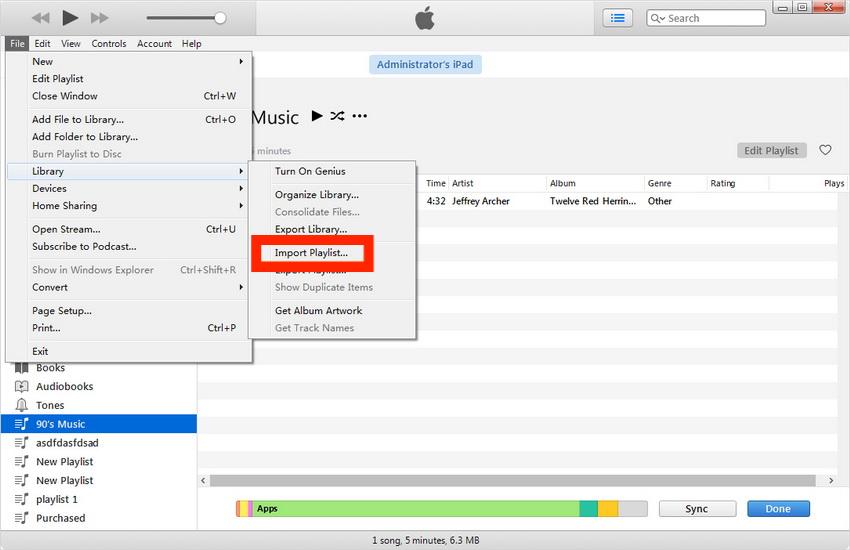Click the playlist 1 icon

[x=22, y=499]
